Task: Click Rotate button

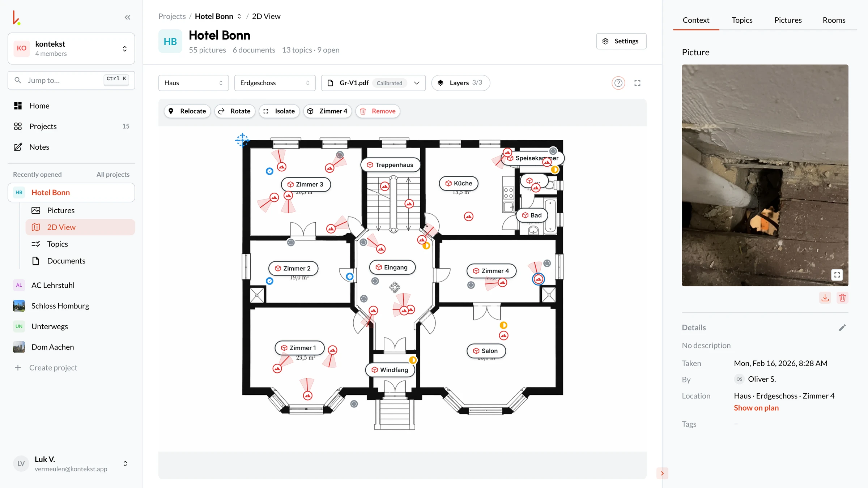Action: (x=235, y=111)
